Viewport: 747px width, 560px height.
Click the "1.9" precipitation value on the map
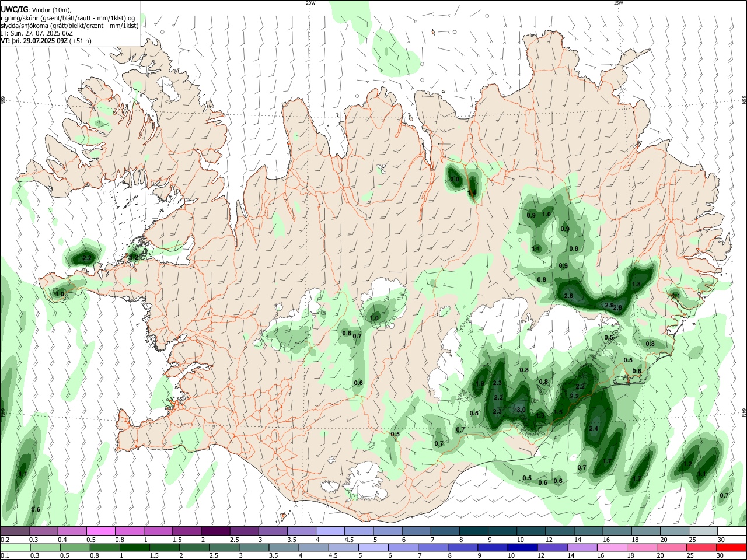(x=480, y=383)
